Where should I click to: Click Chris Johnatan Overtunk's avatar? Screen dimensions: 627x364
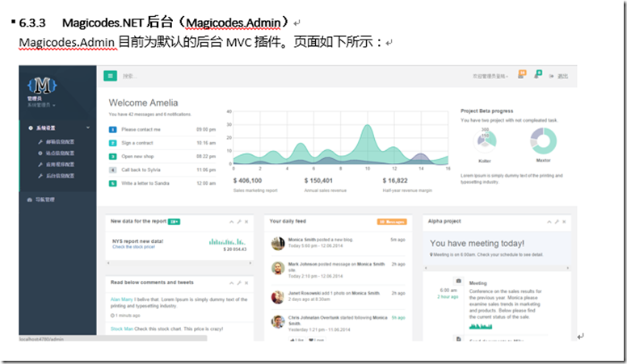(x=278, y=322)
